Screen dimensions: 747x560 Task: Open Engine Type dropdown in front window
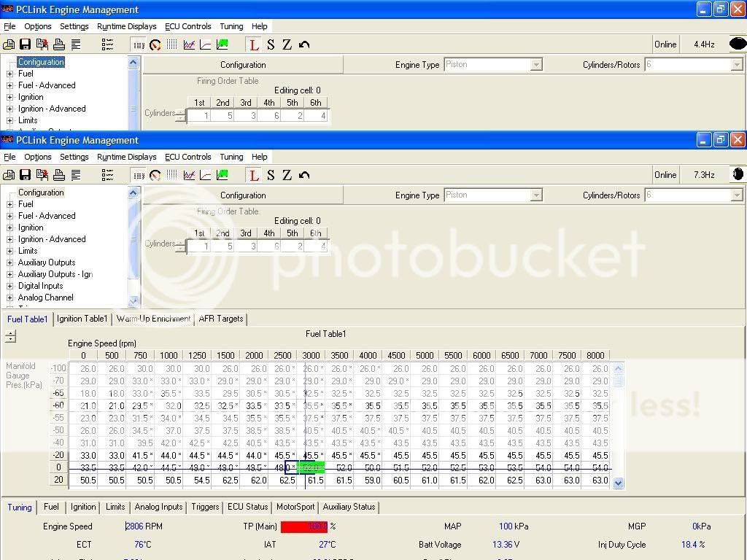(x=536, y=195)
